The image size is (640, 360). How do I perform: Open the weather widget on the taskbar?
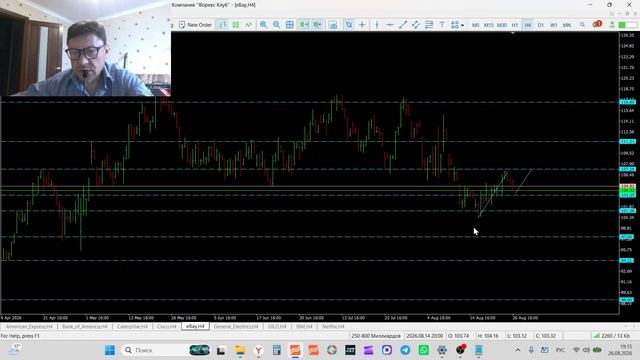15,350
